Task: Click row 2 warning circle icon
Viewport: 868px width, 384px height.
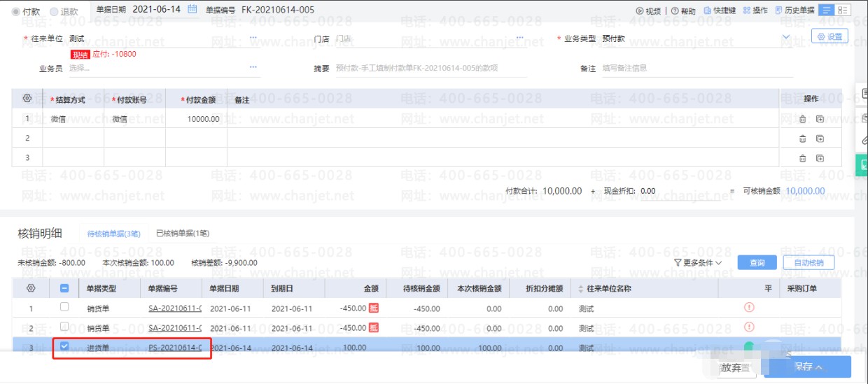Action: tap(749, 327)
